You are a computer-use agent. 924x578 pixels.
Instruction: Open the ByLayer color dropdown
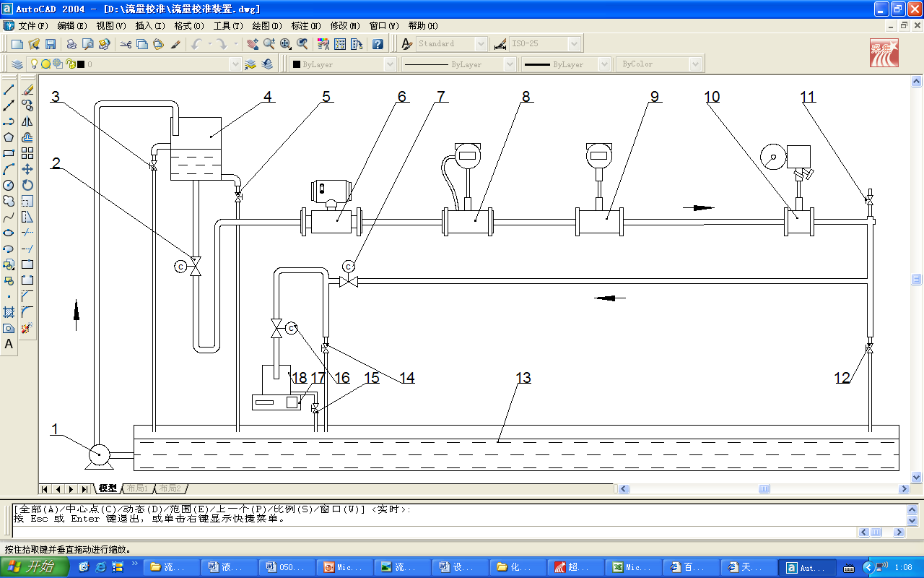(343, 64)
